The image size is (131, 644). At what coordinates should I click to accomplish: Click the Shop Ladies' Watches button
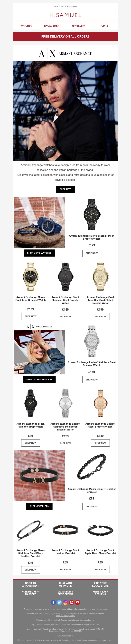click(39, 379)
